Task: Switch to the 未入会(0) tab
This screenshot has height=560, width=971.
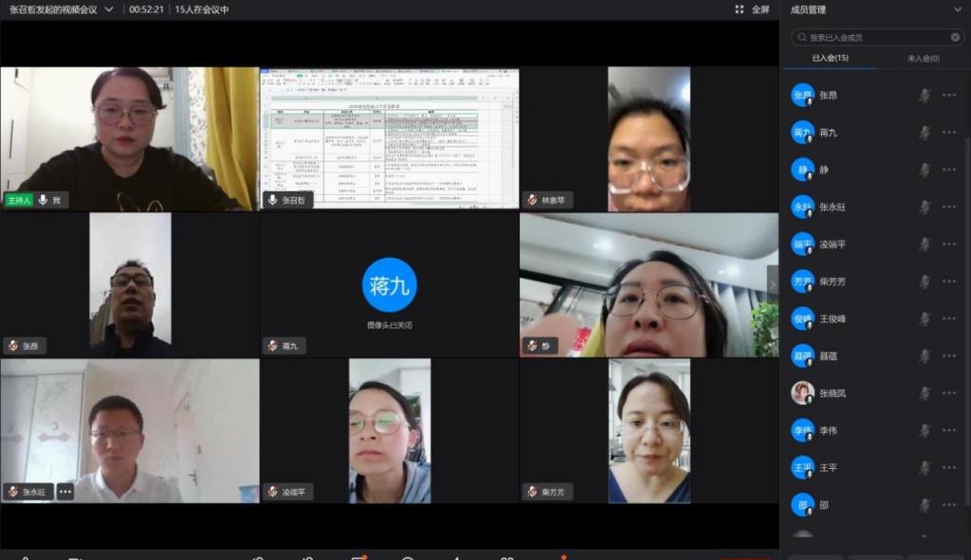Action: 923,59
